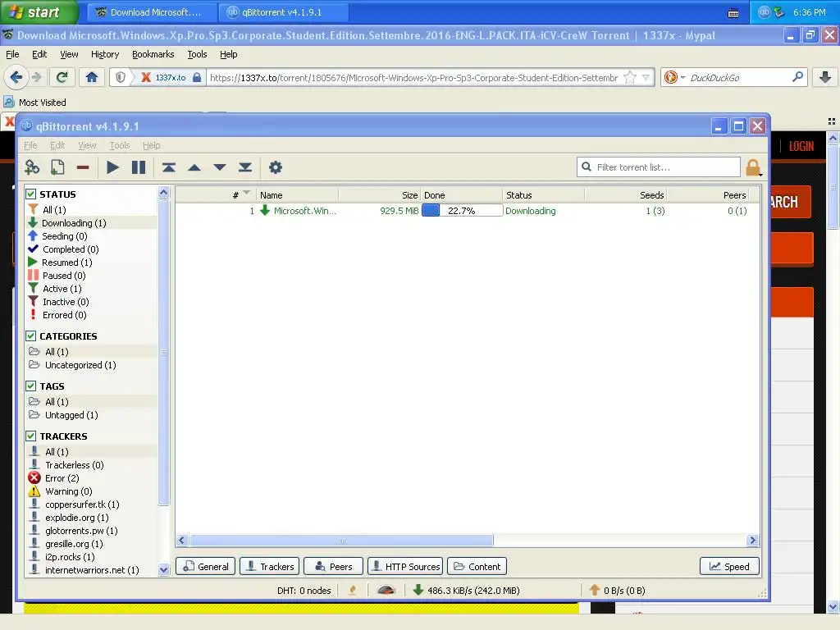Image resolution: width=840 pixels, height=630 pixels.
Task: Click the Speed graph button
Action: [x=729, y=566]
